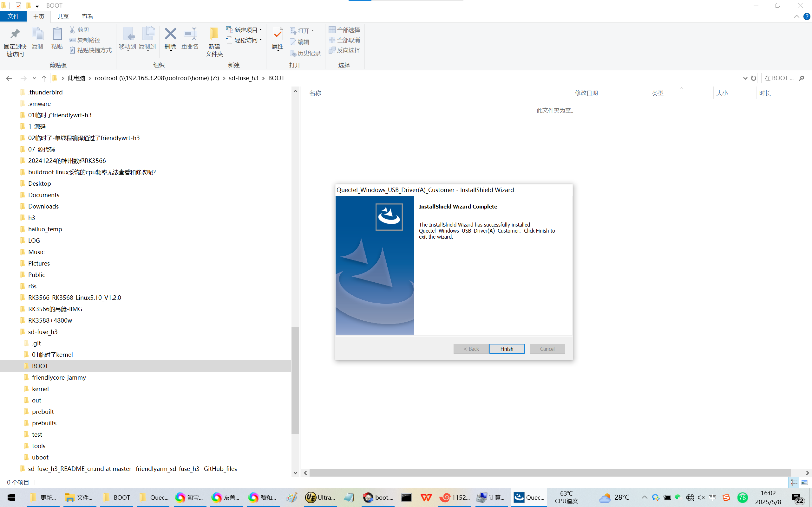Collapse the ribbon with the chevron arrow
This screenshot has width=812, height=507.
pos(796,16)
